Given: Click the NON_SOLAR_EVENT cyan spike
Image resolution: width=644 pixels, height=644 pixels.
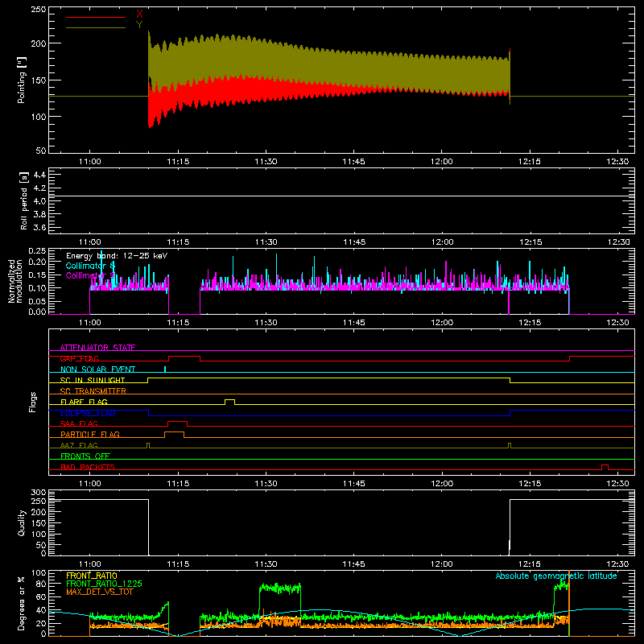Looking at the screenshot, I should 165,369.
